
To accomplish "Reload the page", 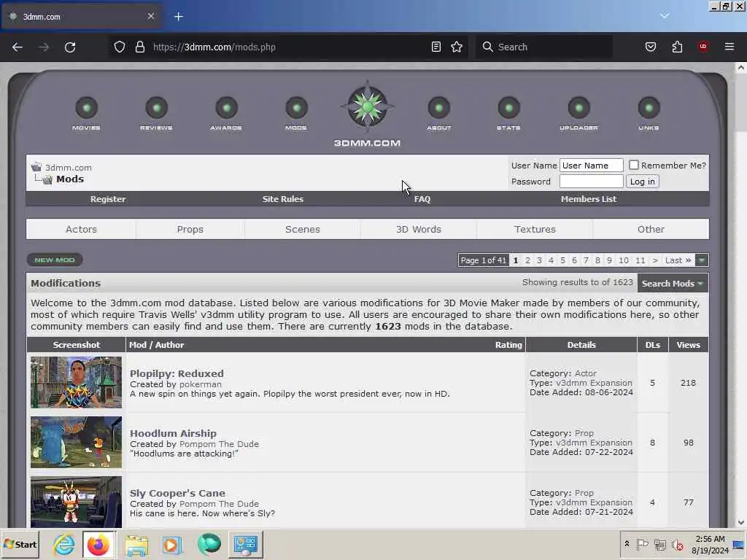I will (70, 47).
